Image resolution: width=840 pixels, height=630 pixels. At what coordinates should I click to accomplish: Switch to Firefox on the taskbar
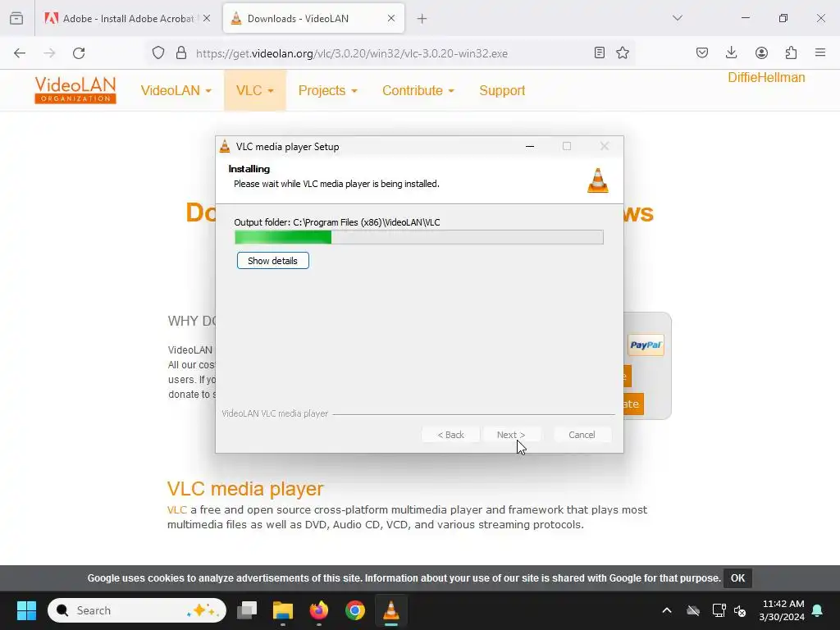319,610
